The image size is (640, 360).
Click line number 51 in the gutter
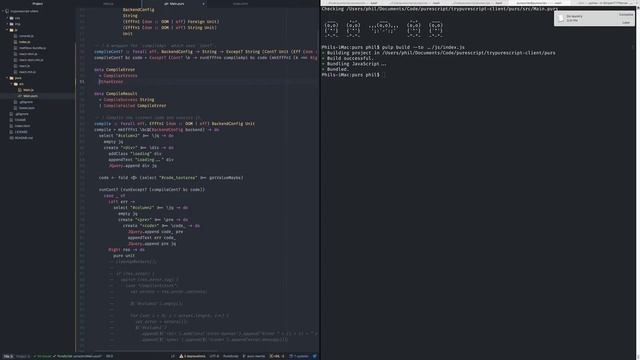point(82,82)
